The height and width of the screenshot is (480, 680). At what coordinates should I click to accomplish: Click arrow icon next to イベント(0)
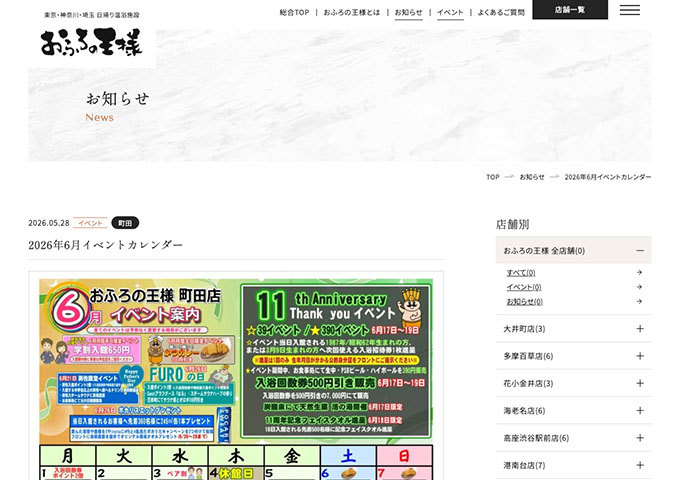[639, 287]
